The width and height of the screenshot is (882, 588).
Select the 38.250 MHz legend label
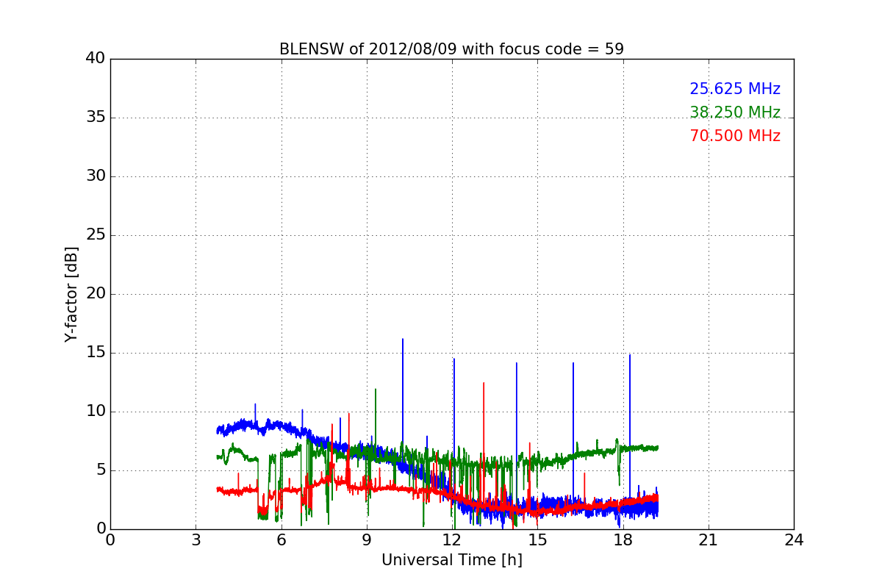tap(735, 112)
